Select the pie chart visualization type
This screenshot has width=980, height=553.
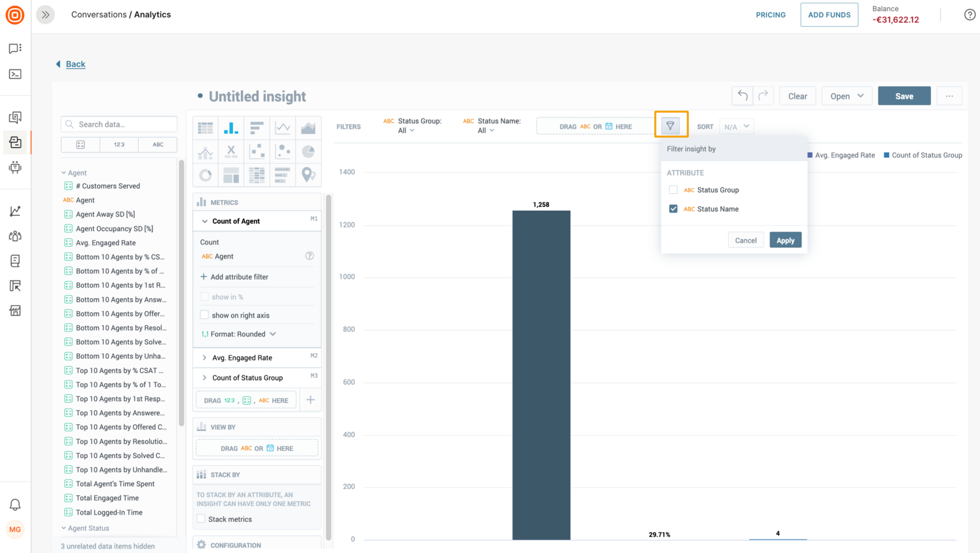(308, 150)
